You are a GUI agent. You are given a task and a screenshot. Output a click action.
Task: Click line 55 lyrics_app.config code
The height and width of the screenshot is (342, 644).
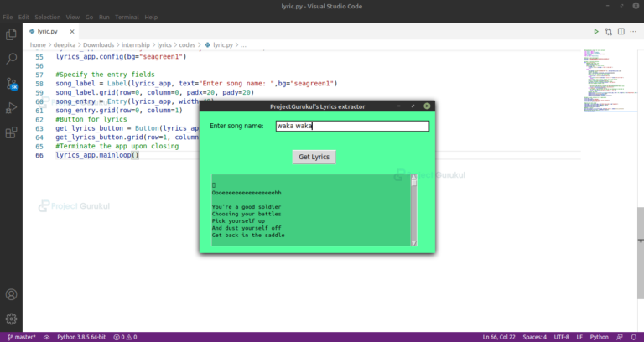click(121, 57)
